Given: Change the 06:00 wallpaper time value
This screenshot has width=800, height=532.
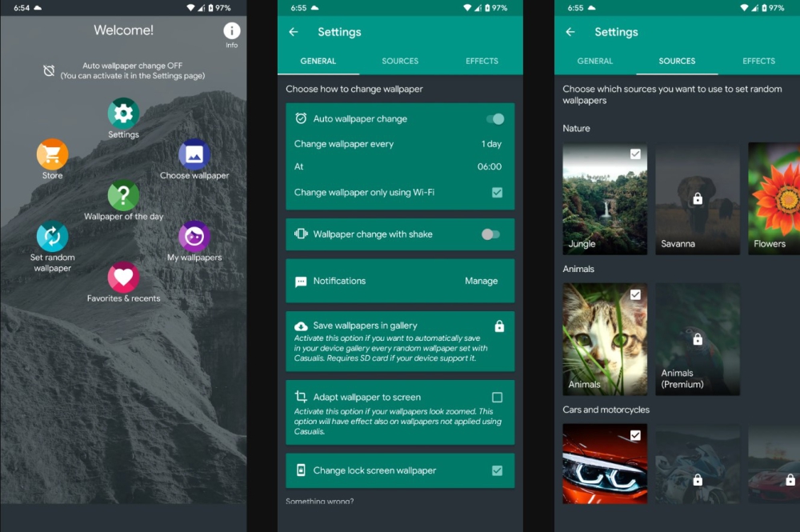Looking at the screenshot, I should point(490,166).
